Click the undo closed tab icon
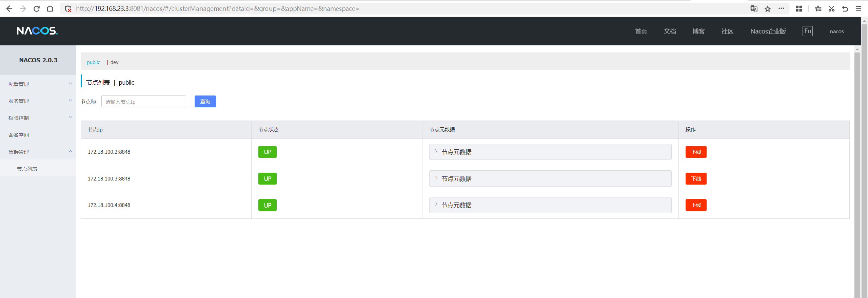868x298 pixels. (845, 9)
